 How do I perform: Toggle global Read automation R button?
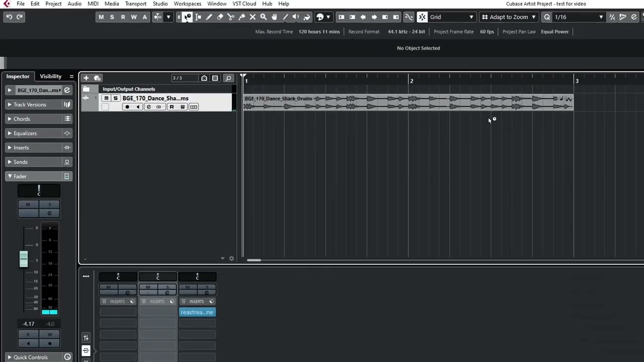(x=123, y=17)
